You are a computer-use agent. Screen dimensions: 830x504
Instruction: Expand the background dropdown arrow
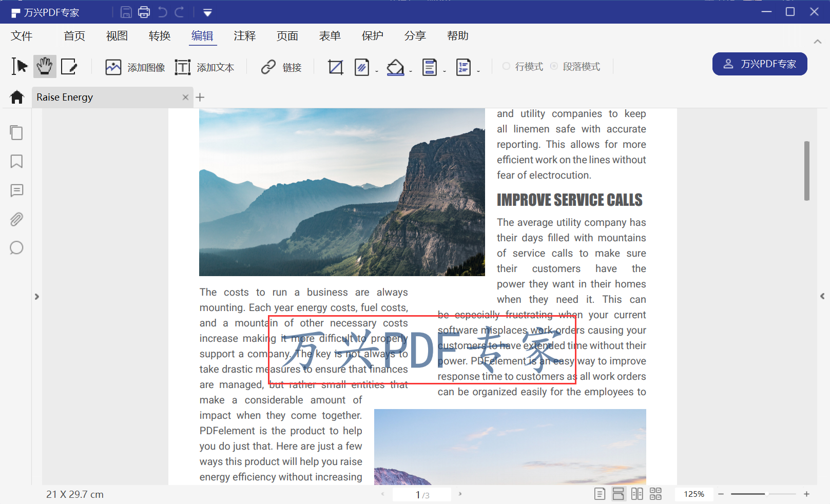point(411,71)
